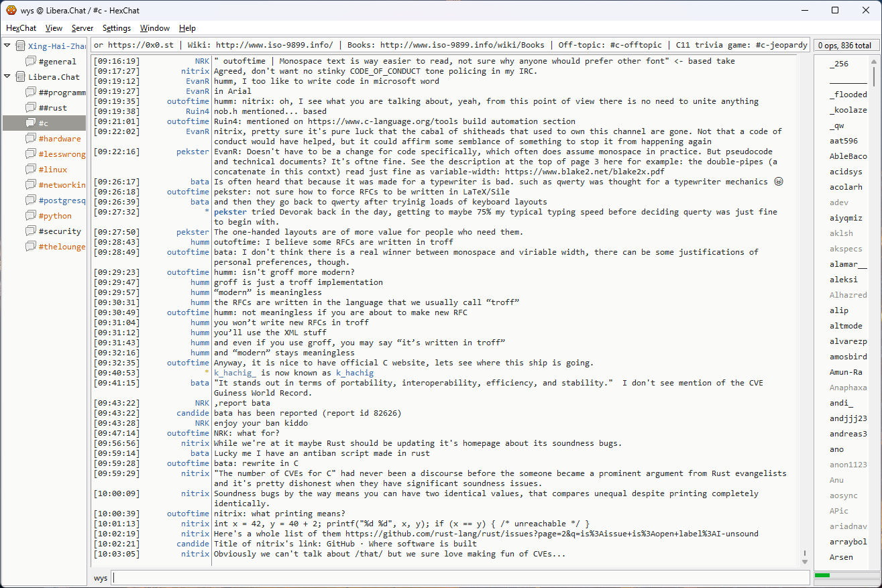882x588 pixels.
Task: Click the #python channel icon
Action: click(x=31, y=216)
